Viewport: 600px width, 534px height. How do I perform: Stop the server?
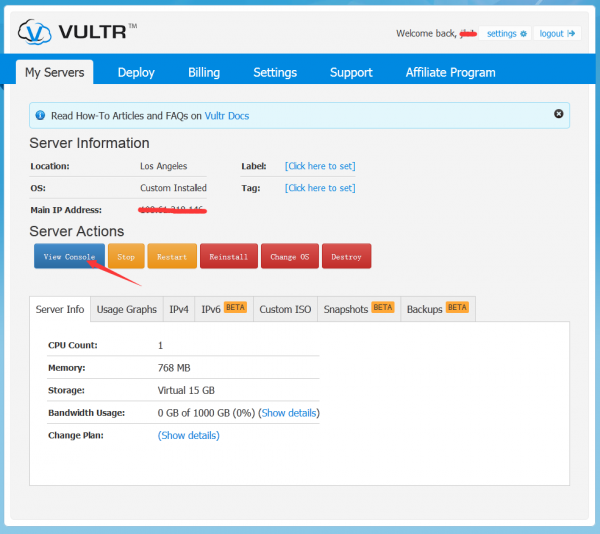(x=126, y=256)
